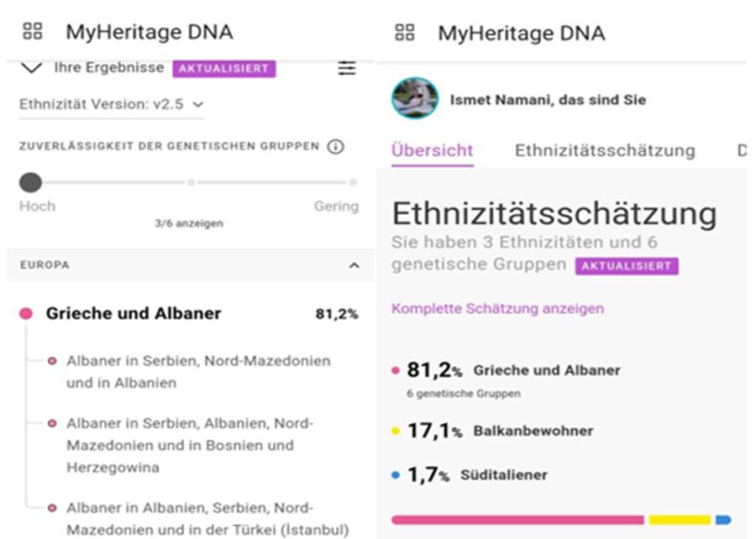Screen dimensions: 756x539
Task: Select the Albaner group including Türkei (İstanbul)
Action: (207, 519)
